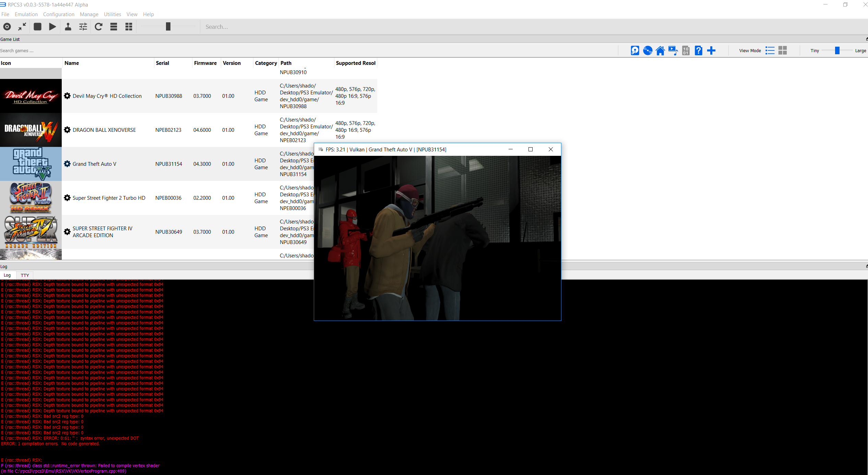Open the Pads controller settings icon
Image resolution: width=868 pixels, height=475 pixels.
tap(68, 27)
